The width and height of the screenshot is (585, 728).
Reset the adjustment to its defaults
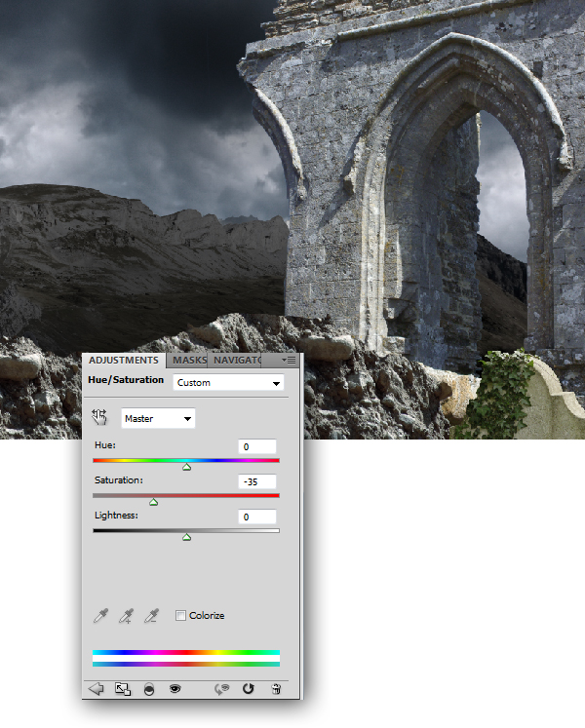pyautogui.click(x=249, y=688)
